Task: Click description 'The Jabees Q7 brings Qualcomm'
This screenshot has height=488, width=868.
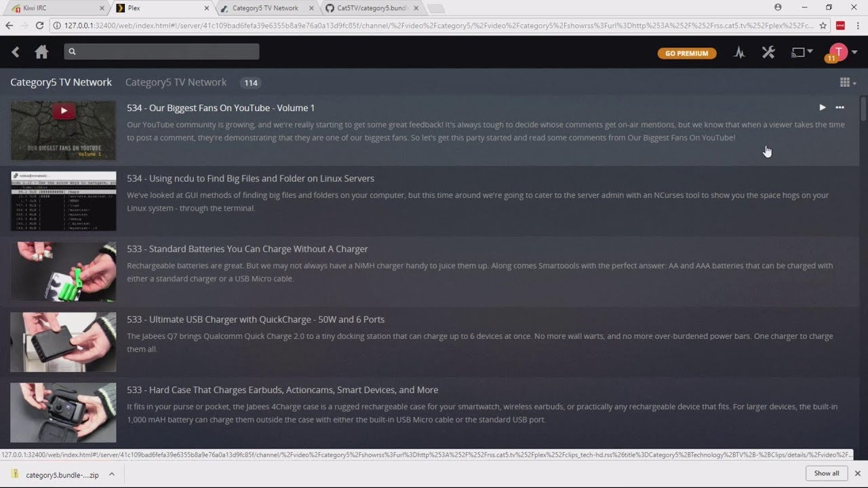Action: pos(479,342)
